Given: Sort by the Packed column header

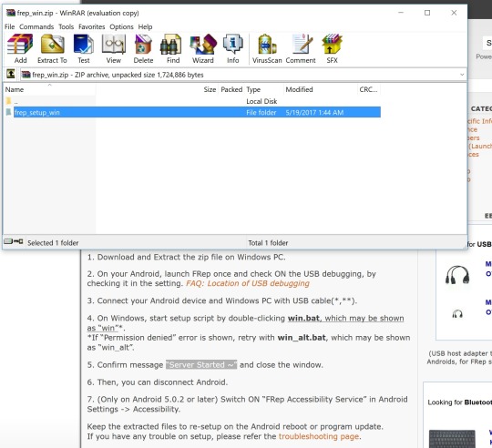Looking at the screenshot, I should pyautogui.click(x=231, y=89).
